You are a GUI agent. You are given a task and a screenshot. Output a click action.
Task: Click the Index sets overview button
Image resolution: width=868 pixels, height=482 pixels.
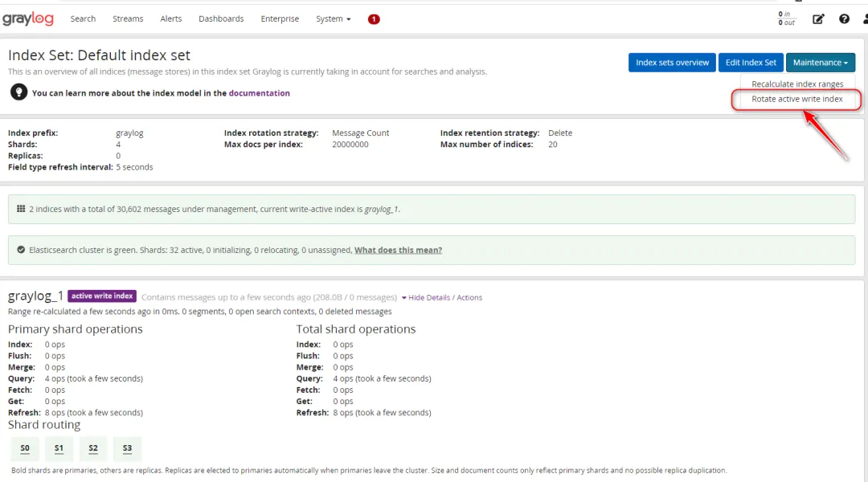pyautogui.click(x=672, y=63)
